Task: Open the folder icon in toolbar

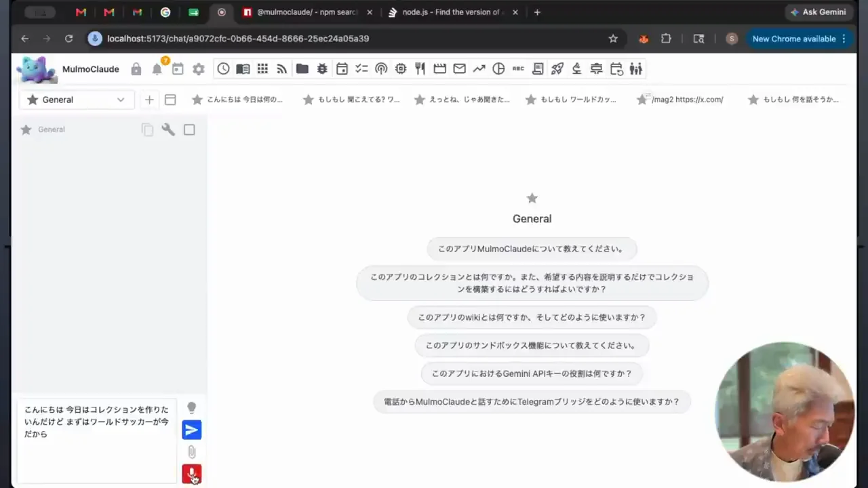Action: (x=302, y=68)
